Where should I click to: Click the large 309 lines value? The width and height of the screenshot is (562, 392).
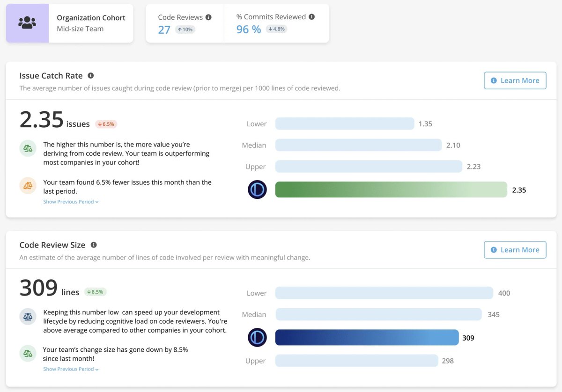point(38,288)
